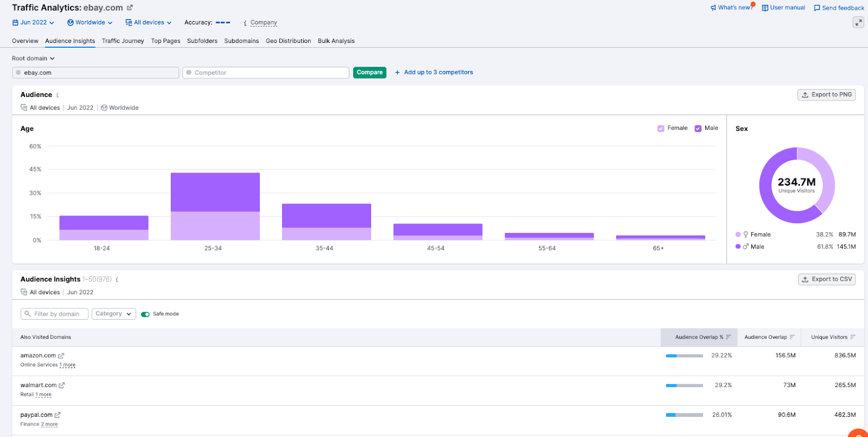Uncheck the Female checkbox in Age chart
Image resolution: width=868 pixels, height=437 pixels.
pos(661,129)
